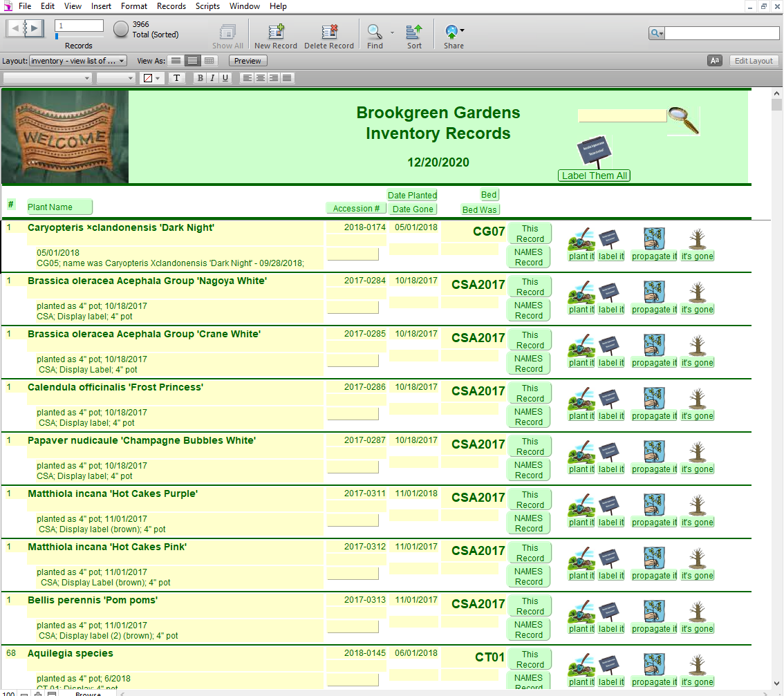Click plant it icon for Caryopteris 'Dark Night'
The height and width of the screenshot is (696, 784).
[581, 240]
